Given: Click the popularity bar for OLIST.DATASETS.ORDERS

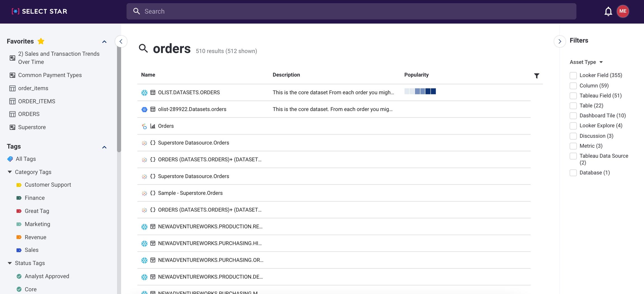Looking at the screenshot, I should 420,92.
